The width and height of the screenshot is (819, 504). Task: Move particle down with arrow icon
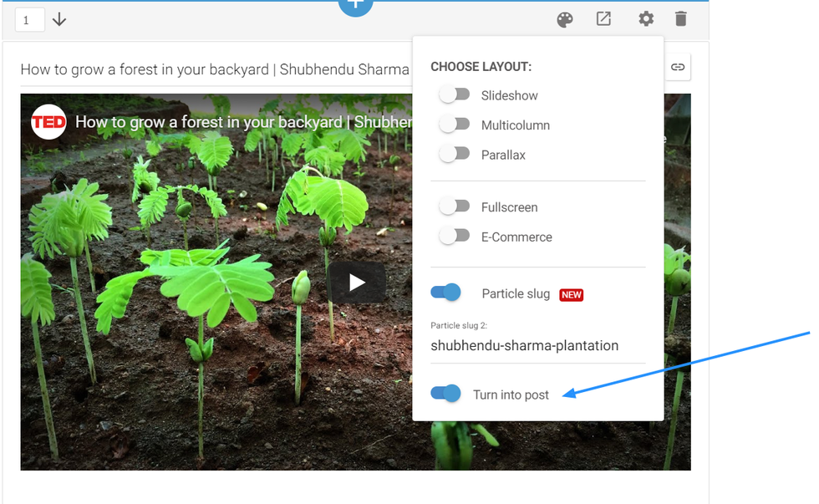[x=59, y=19]
